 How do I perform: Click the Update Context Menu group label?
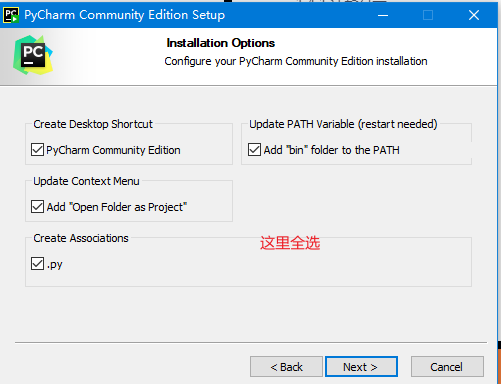pos(86,181)
